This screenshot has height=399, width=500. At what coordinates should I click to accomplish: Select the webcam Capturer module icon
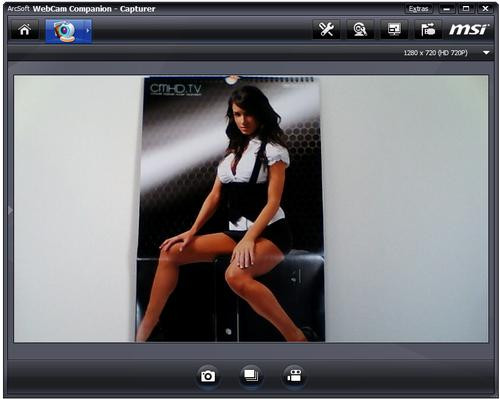pyautogui.click(x=65, y=31)
